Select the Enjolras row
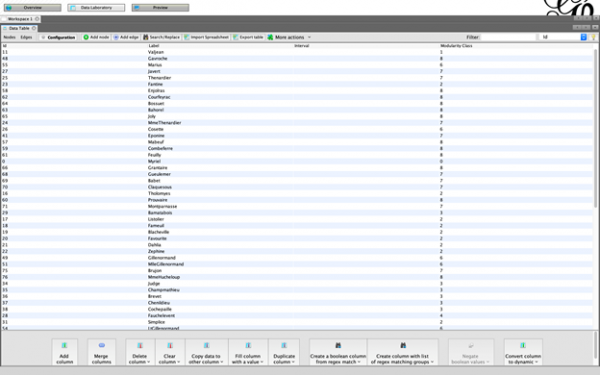Image resolution: width=600 pixels, height=375 pixels. 297,91
